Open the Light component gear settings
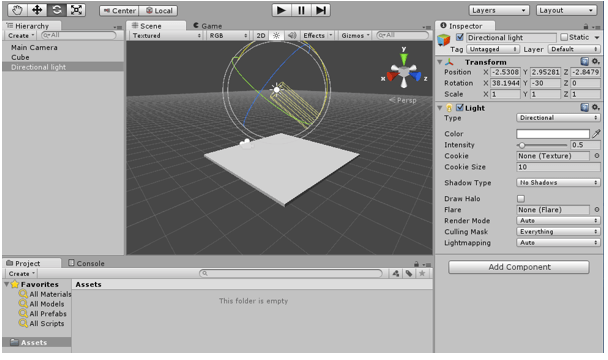 [x=596, y=107]
